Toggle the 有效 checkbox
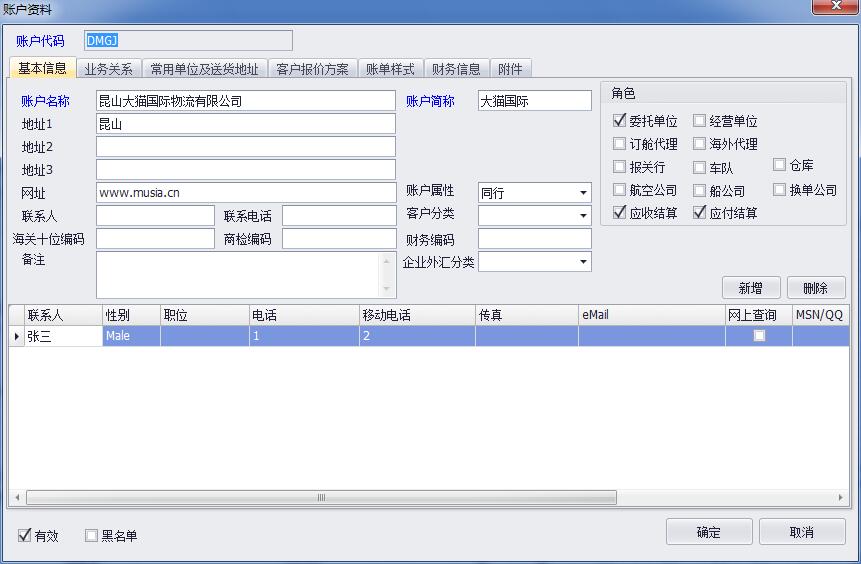The width and height of the screenshot is (861, 564). tap(25, 535)
